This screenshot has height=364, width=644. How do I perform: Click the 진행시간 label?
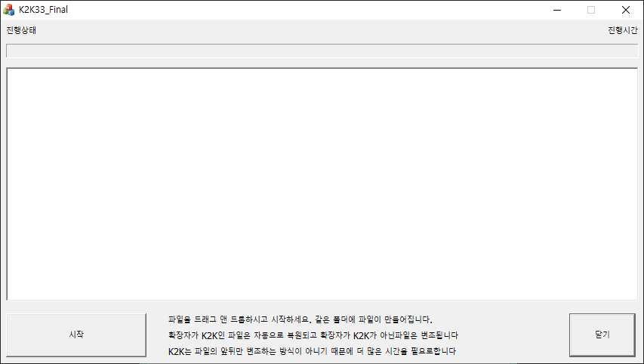(x=622, y=31)
